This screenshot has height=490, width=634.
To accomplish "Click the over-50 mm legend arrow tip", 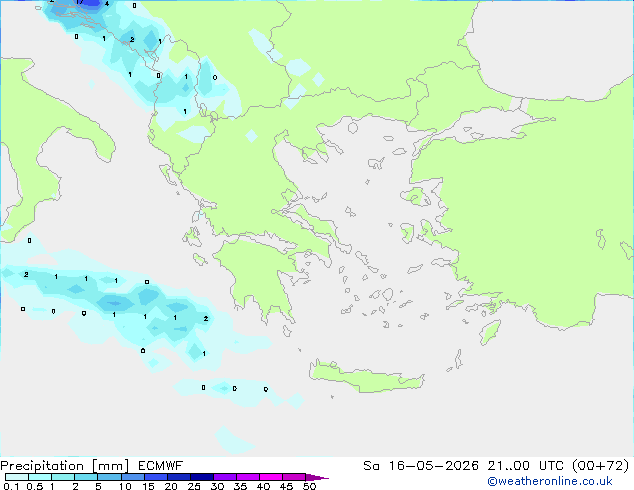I will (317, 477).
